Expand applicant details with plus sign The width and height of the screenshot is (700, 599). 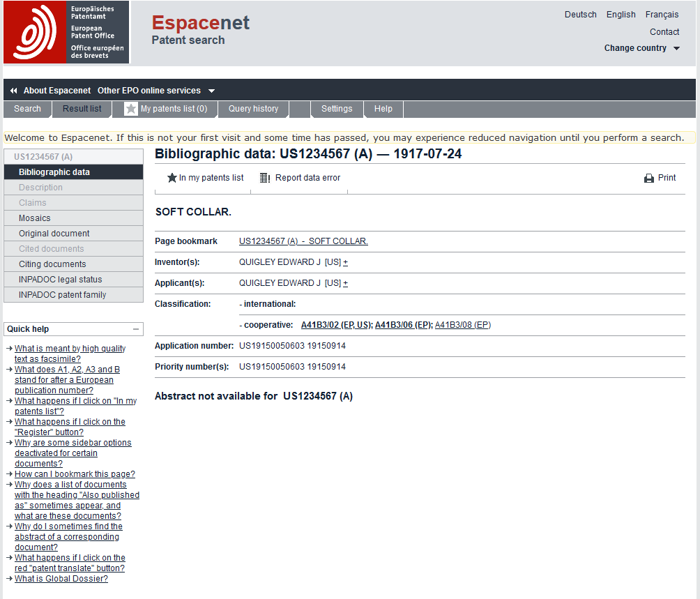tap(345, 283)
